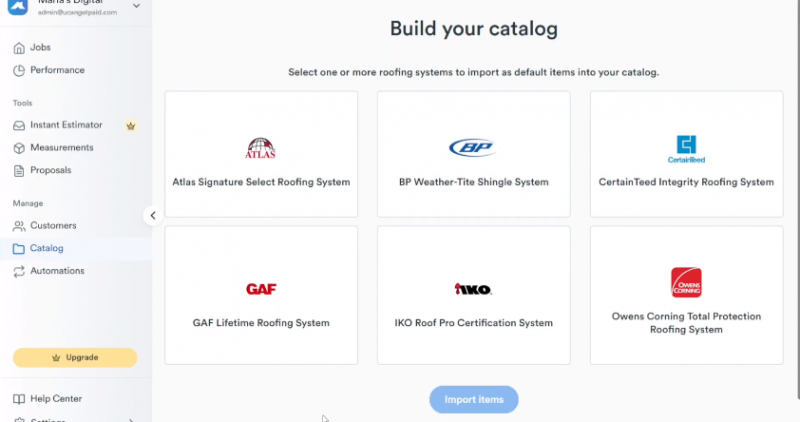The height and width of the screenshot is (422, 800).
Task: Click the Jobs briefcase icon in sidebar
Action: point(19,48)
